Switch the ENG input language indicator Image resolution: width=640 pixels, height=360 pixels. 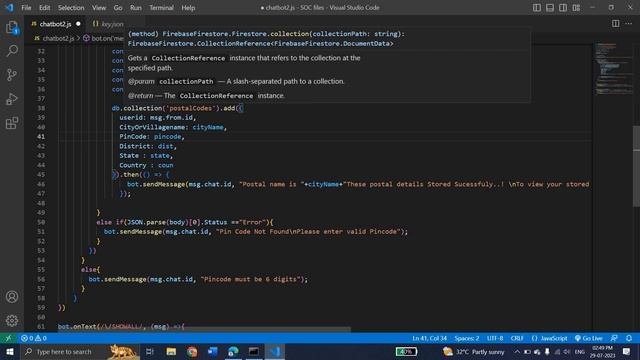[x=580, y=351]
